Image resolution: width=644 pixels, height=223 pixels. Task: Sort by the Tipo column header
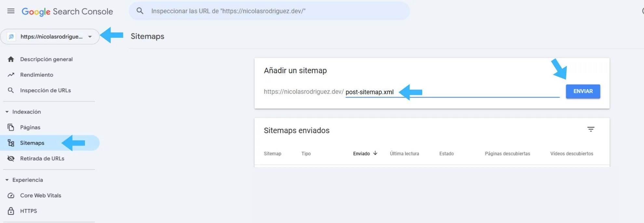306,154
